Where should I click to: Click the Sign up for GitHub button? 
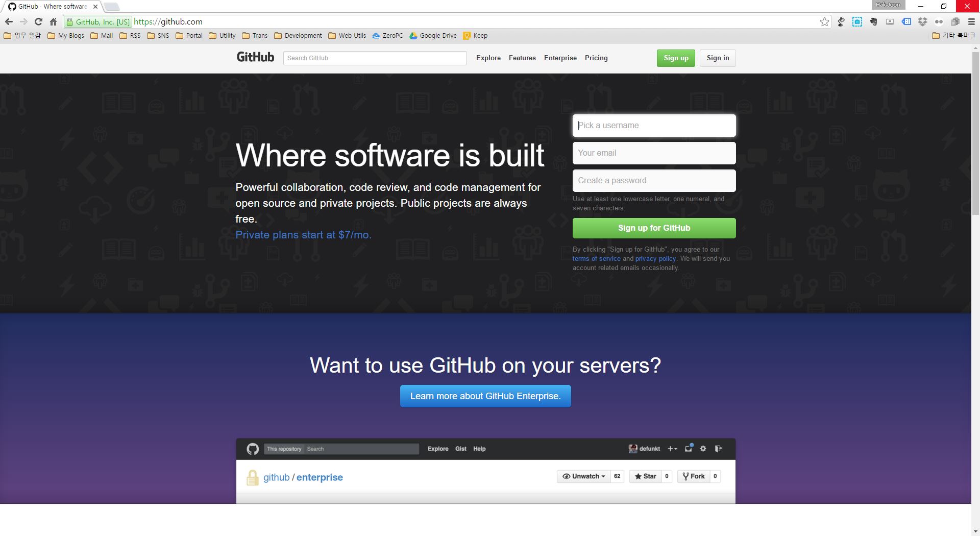[654, 228]
